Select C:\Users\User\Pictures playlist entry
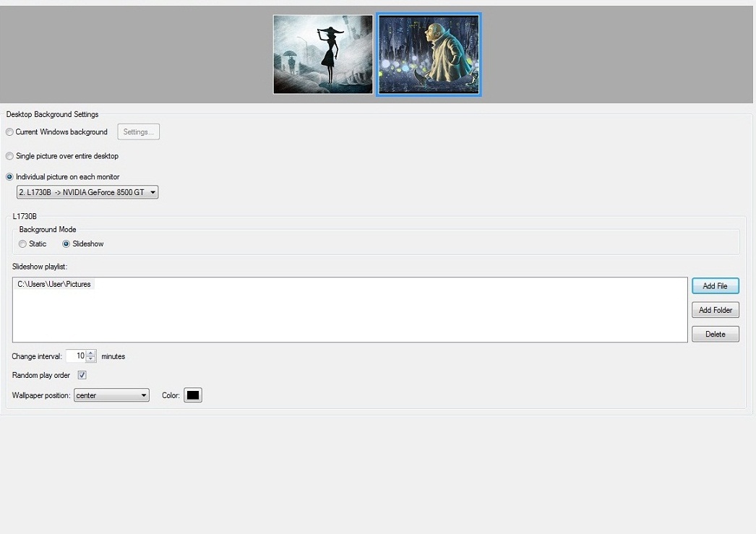 54,285
